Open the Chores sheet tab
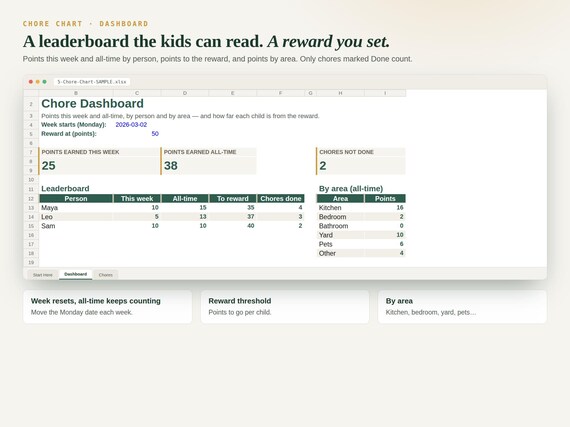The width and height of the screenshot is (570, 427). point(105,275)
